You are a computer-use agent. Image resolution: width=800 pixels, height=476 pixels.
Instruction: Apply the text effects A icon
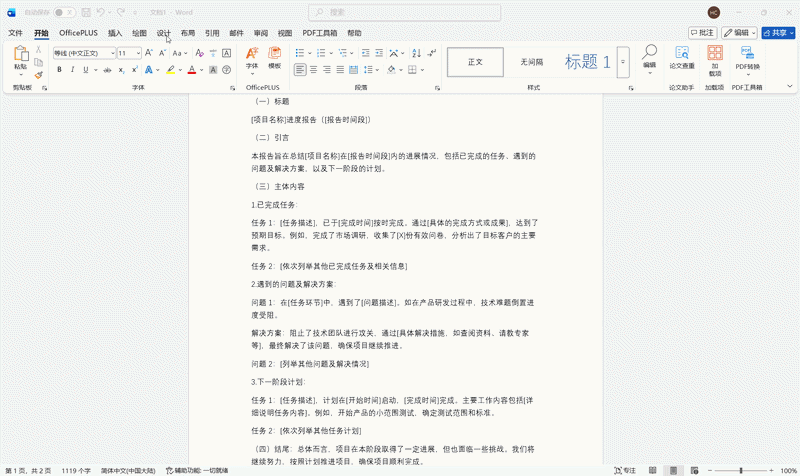coord(148,70)
